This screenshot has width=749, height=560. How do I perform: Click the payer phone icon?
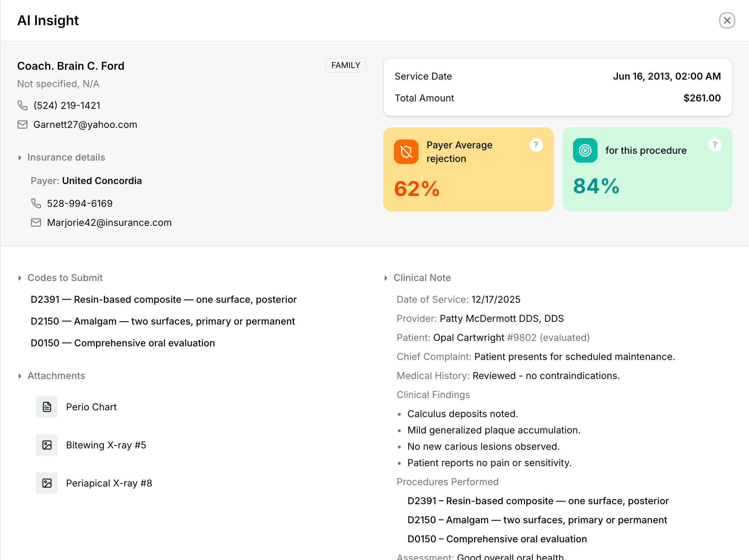(x=36, y=203)
